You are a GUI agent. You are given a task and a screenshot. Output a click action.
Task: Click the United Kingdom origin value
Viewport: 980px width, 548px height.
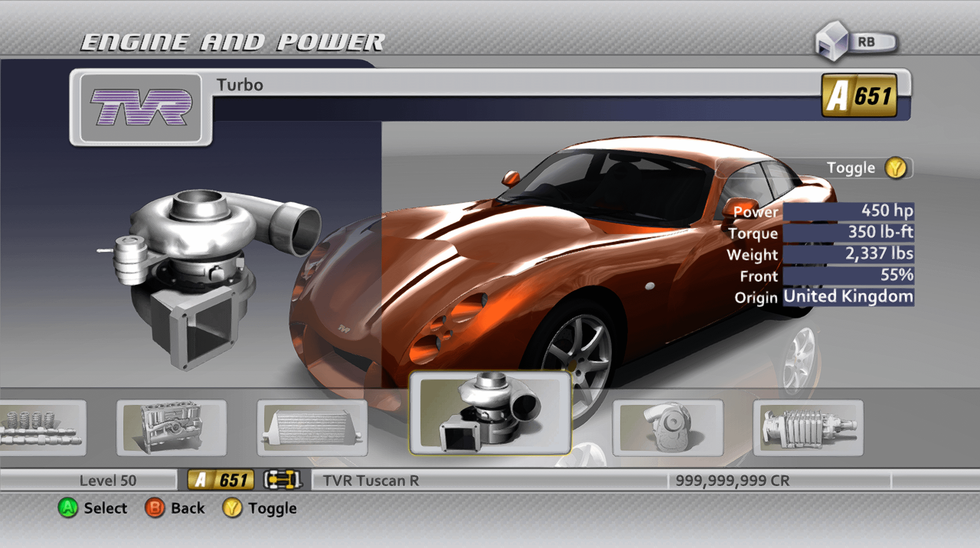click(848, 296)
